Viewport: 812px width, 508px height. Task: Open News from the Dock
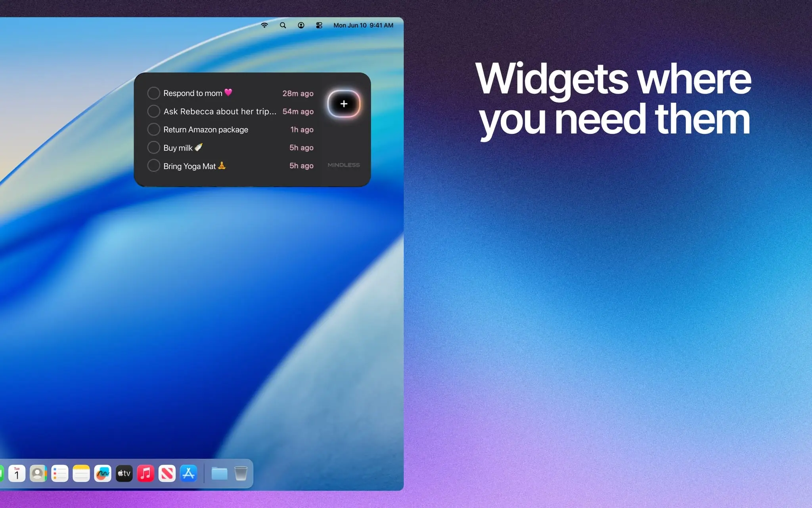point(167,473)
